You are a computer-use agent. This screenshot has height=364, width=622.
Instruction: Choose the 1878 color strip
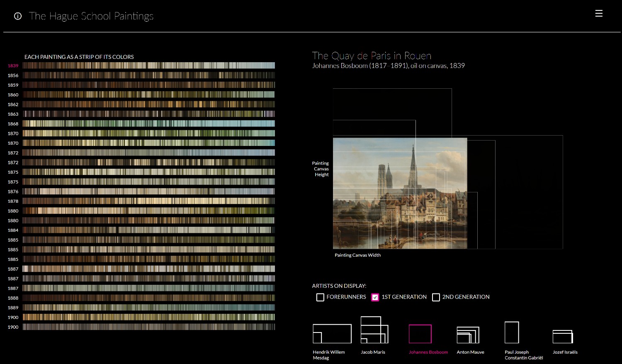coord(148,201)
